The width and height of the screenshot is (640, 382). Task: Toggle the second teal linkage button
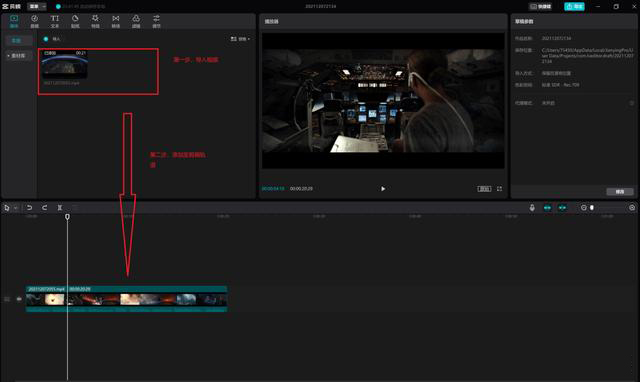(562, 208)
